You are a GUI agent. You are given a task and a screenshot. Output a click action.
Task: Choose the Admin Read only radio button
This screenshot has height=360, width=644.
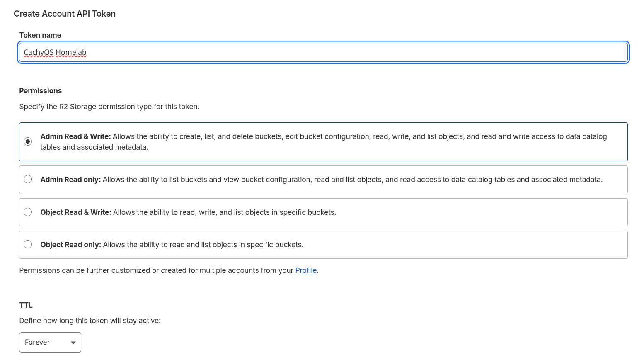28,179
